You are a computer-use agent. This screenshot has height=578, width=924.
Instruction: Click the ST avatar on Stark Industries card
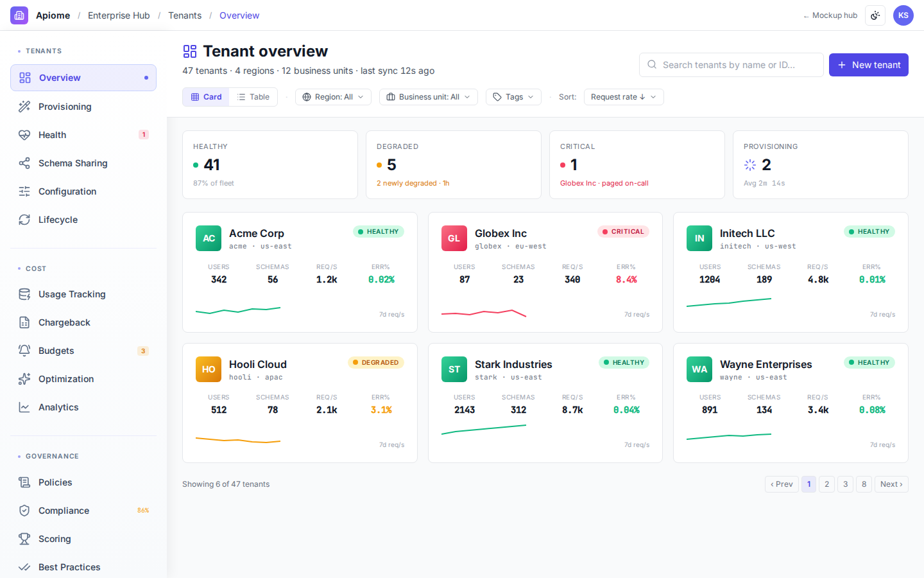454,369
